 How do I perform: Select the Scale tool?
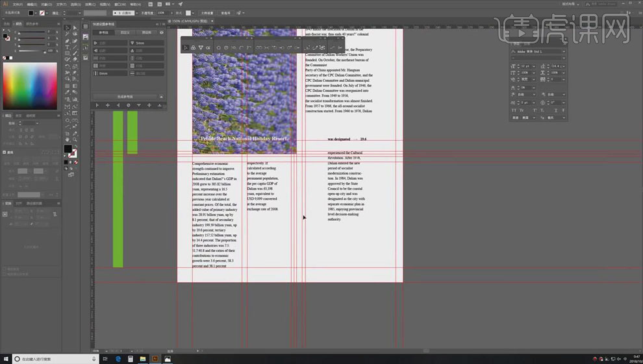(75, 67)
